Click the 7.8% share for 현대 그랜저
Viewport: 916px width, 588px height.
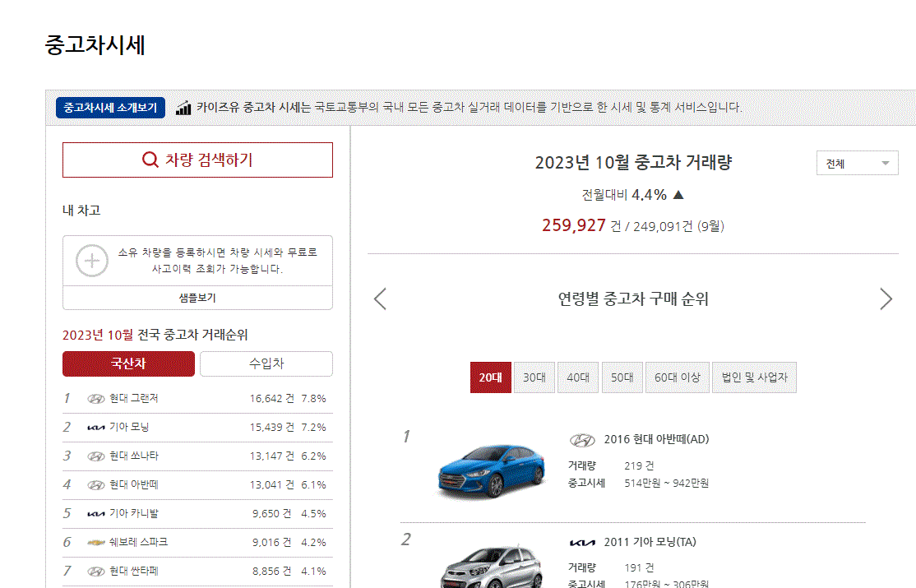(x=314, y=399)
